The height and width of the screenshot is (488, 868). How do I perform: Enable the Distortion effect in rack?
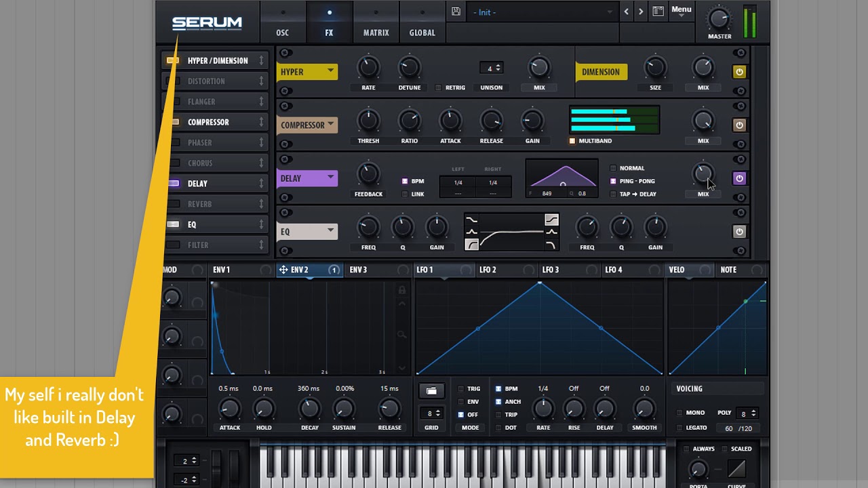174,81
